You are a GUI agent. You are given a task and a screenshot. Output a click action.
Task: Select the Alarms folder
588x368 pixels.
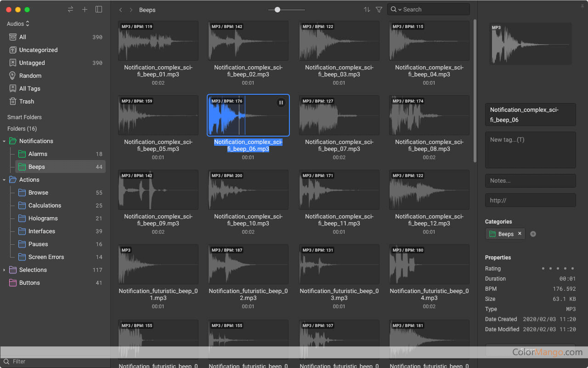click(x=38, y=154)
